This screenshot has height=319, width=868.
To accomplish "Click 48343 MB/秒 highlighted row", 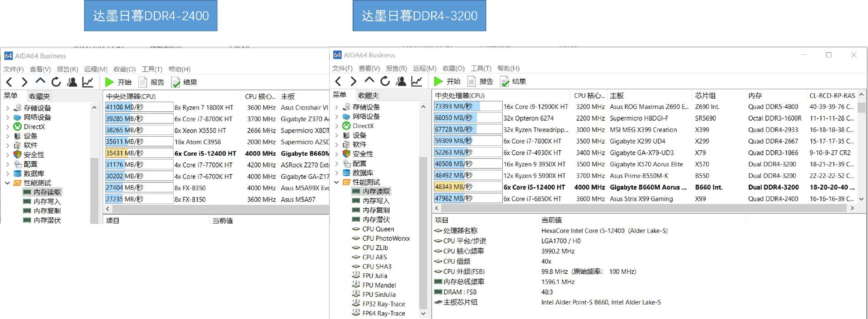I will [x=645, y=187].
